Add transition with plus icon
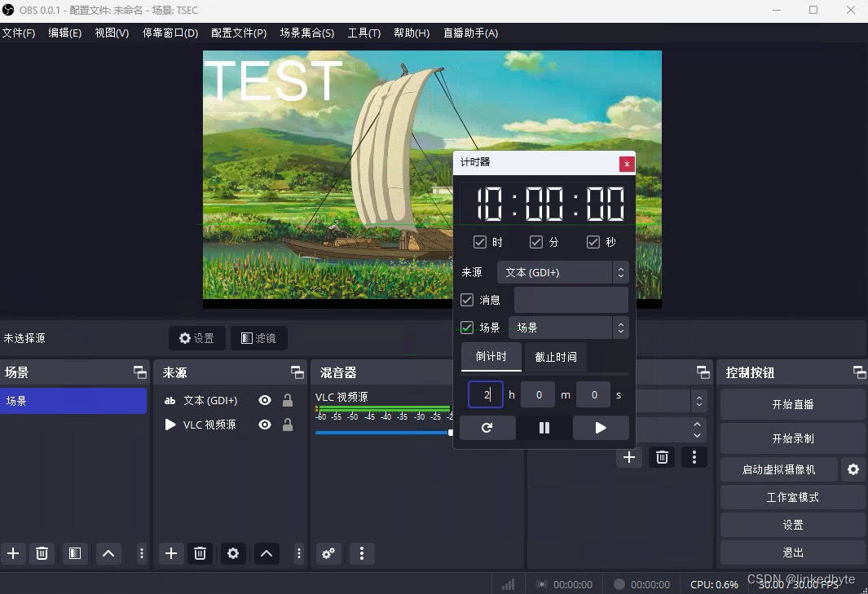Image resolution: width=868 pixels, height=594 pixels. [x=629, y=457]
